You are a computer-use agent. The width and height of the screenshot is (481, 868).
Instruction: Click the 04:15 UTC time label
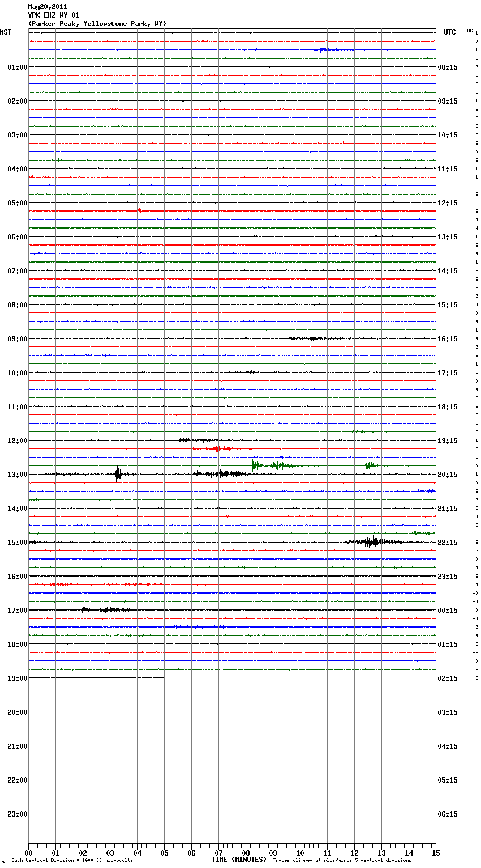(448, 746)
